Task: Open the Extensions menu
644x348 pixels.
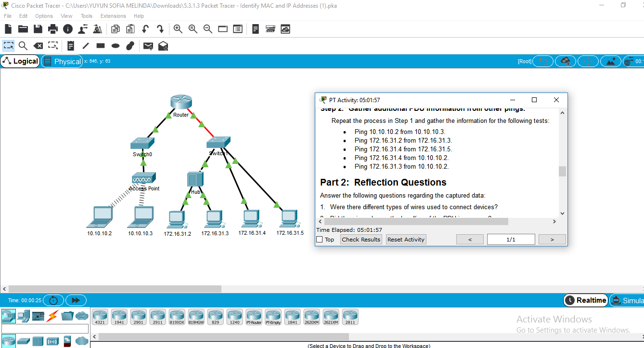Action: coord(113,16)
